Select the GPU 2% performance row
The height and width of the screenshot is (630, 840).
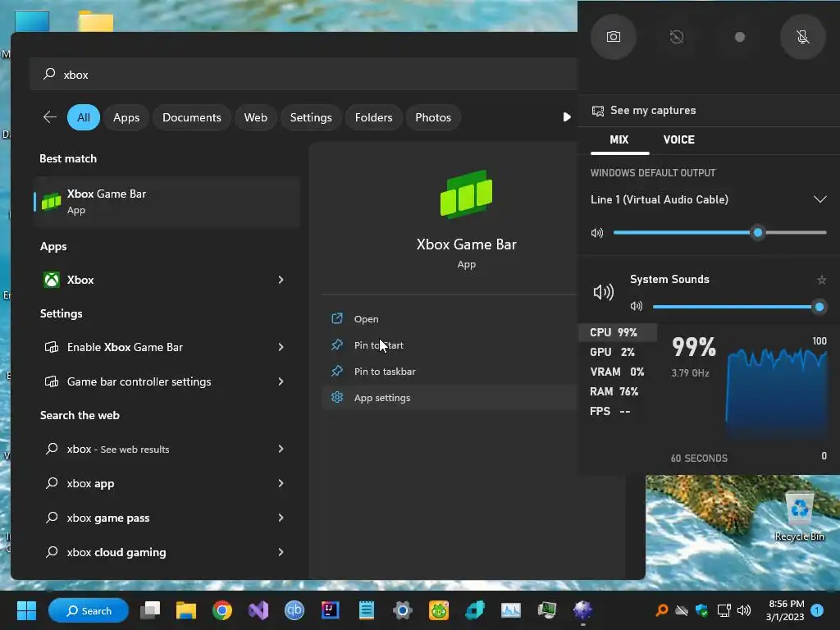coord(618,352)
